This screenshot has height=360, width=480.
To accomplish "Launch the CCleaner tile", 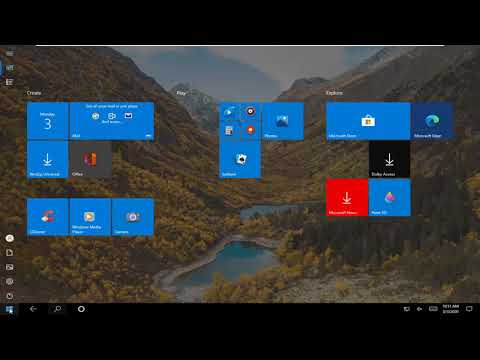I will coord(48,217).
